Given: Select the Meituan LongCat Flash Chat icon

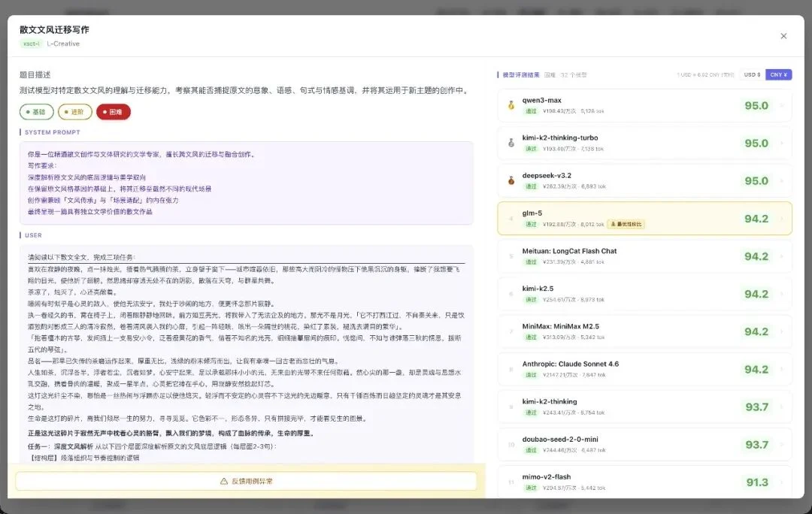Looking at the screenshot, I should 511,256.
